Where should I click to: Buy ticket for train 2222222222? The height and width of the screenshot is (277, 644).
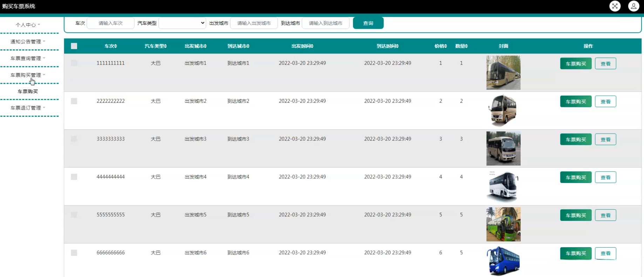click(576, 101)
